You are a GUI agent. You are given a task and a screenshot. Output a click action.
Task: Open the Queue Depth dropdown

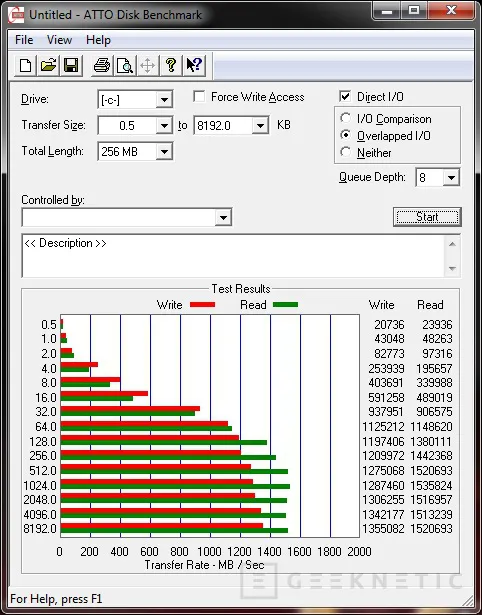(x=451, y=178)
